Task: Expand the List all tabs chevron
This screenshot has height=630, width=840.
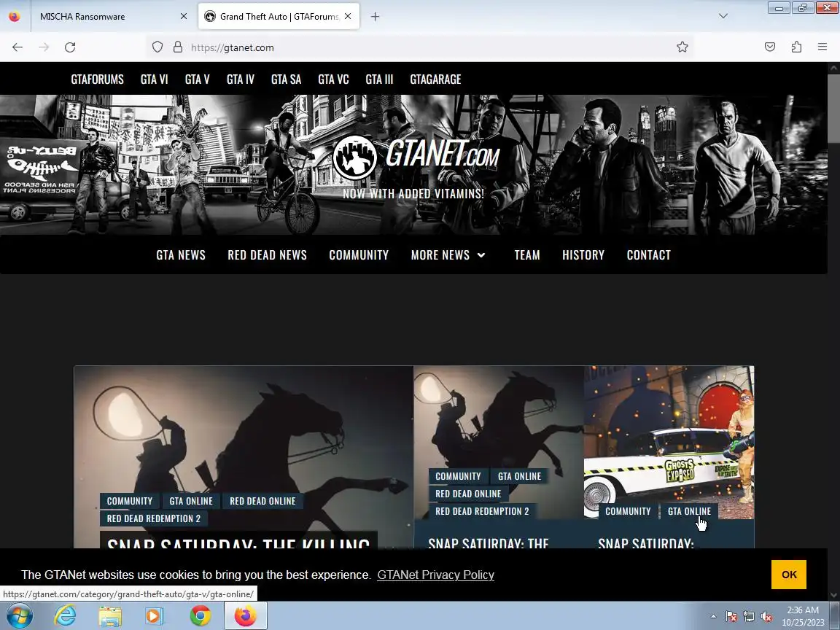Action: [x=723, y=16]
